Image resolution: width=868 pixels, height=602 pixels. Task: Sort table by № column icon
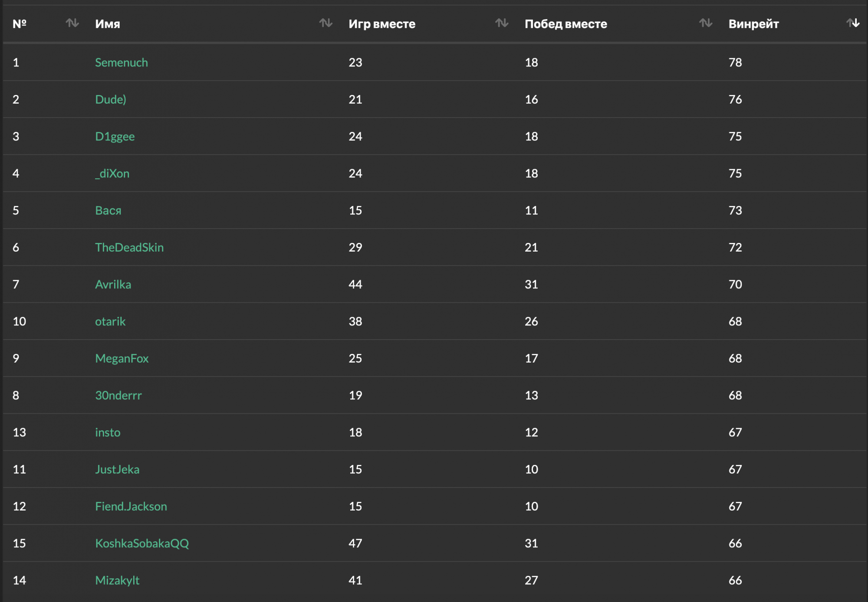(x=72, y=23)
